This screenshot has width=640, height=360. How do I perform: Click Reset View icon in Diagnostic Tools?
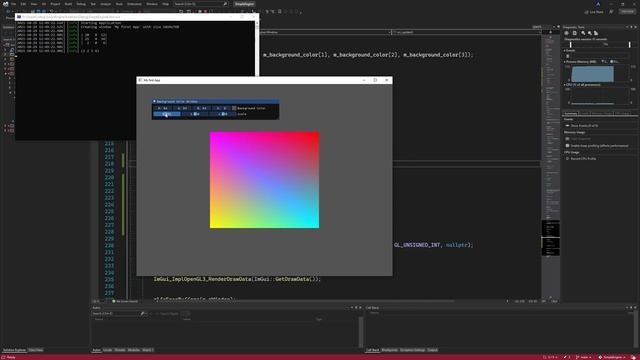pyautogui.click(x=596, y=33)
